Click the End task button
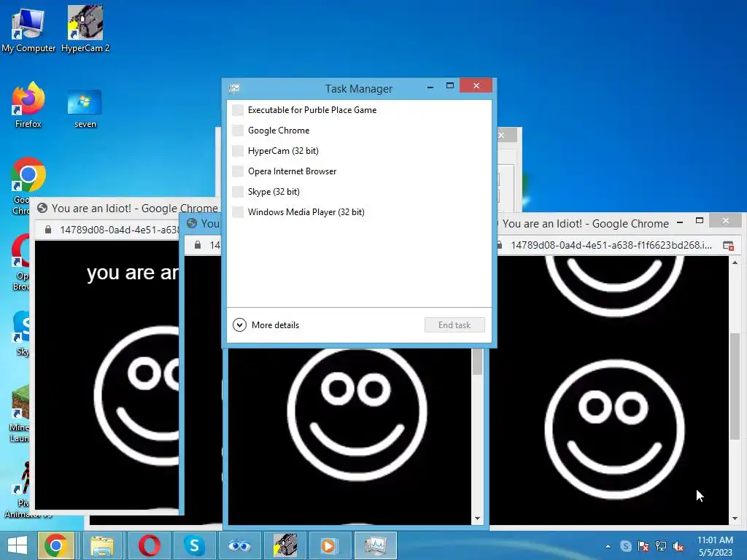Image resolution: width=747 pixels, height=560 pixels. coord(454,324)
